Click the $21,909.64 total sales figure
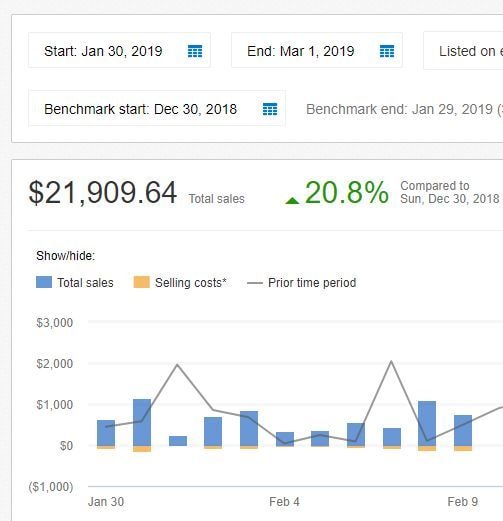Image resolution: width=503 pixels, height=521 pixels. pyautogui.click(x=103, y=192)
